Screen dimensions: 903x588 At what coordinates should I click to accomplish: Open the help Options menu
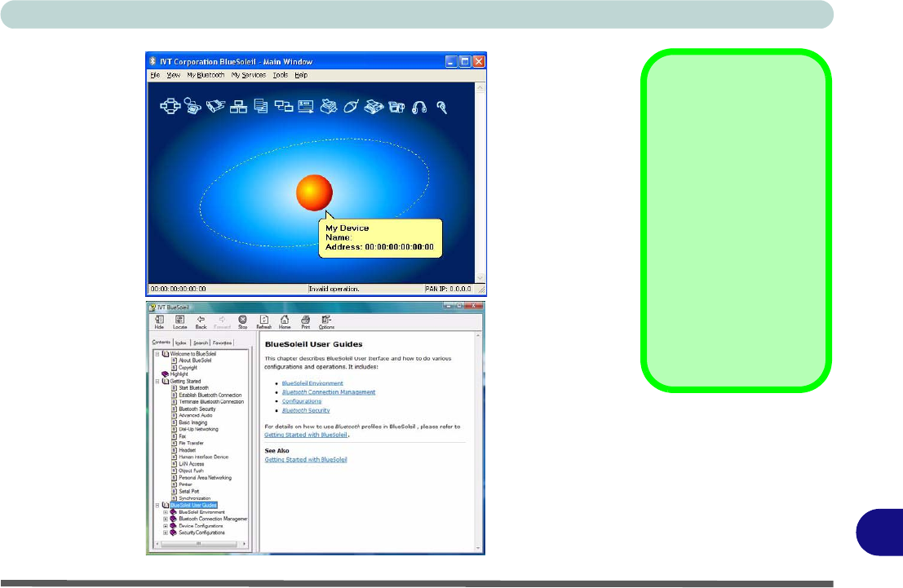coord(326,322)
